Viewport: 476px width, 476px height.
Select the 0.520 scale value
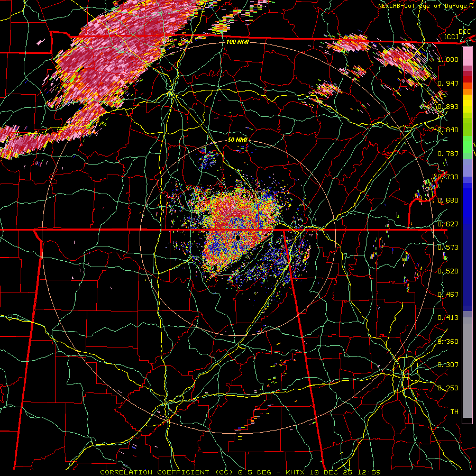coord(448,271)
